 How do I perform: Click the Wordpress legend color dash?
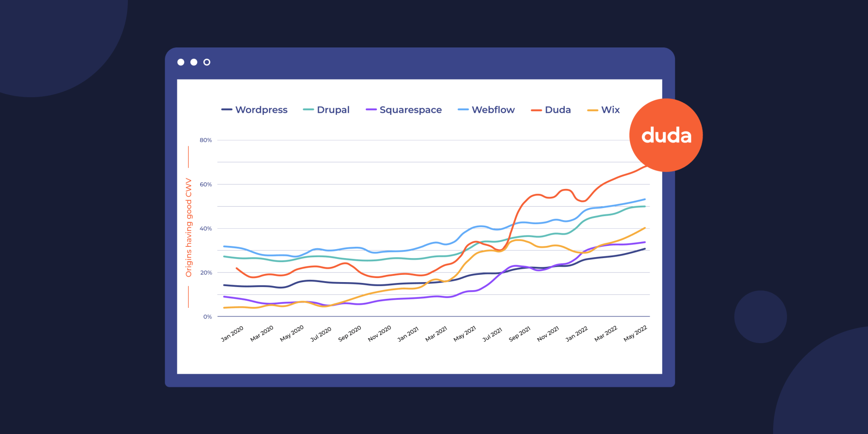[x=226, y=110]
